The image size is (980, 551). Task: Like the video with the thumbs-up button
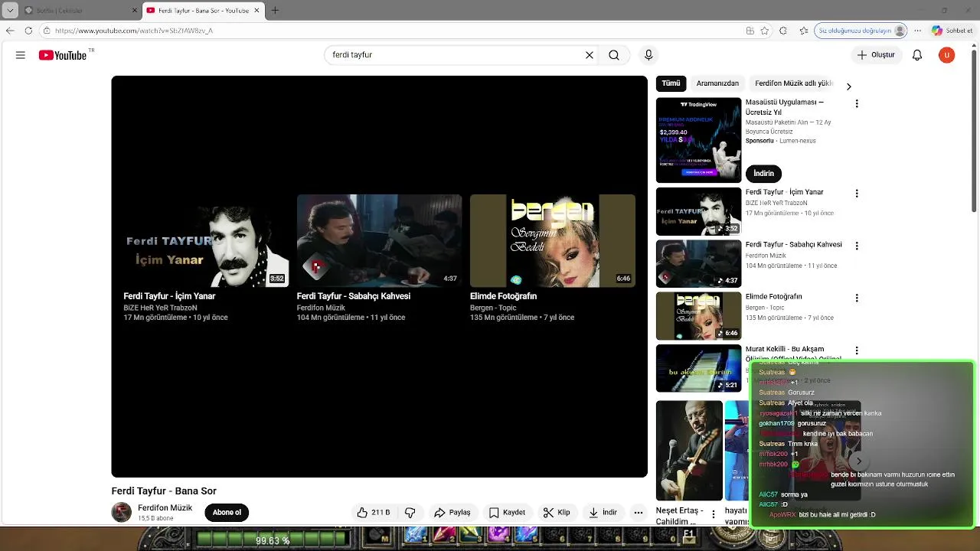click(x=374, y=513)
